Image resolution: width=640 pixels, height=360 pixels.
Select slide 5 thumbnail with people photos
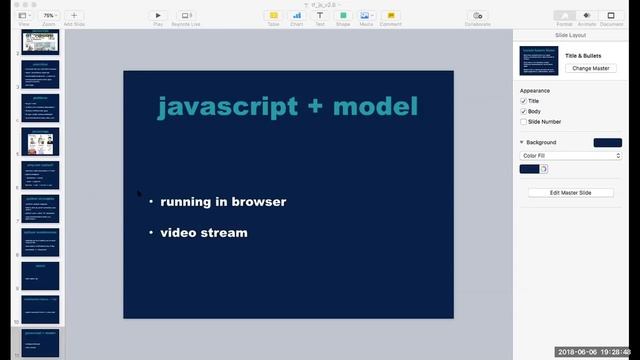tap(40, 142)
